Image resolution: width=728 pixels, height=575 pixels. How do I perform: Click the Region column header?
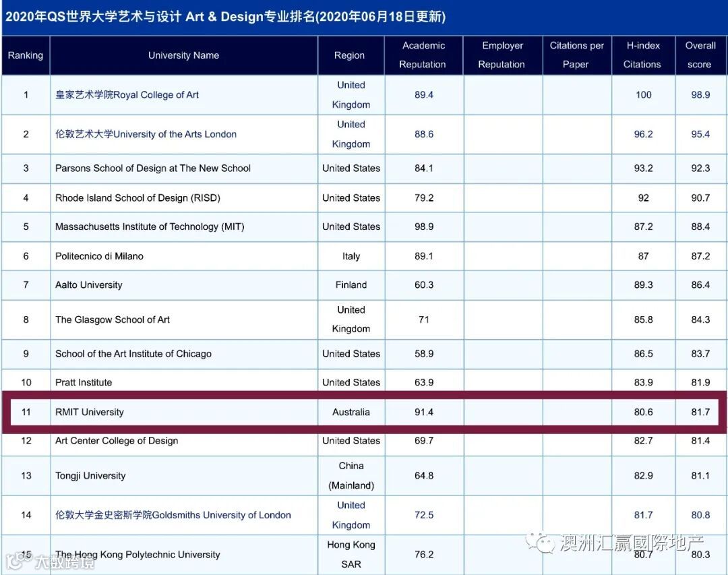(x=350, y=55)
